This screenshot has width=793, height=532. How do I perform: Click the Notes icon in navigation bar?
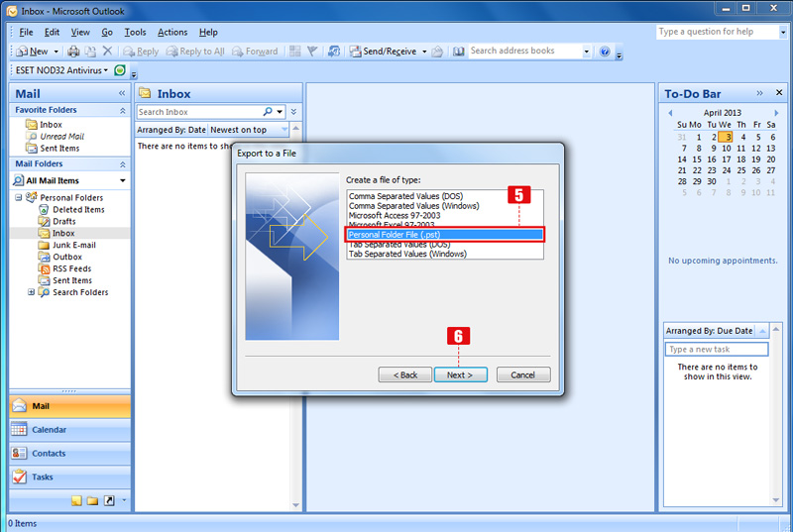(76, 500)
